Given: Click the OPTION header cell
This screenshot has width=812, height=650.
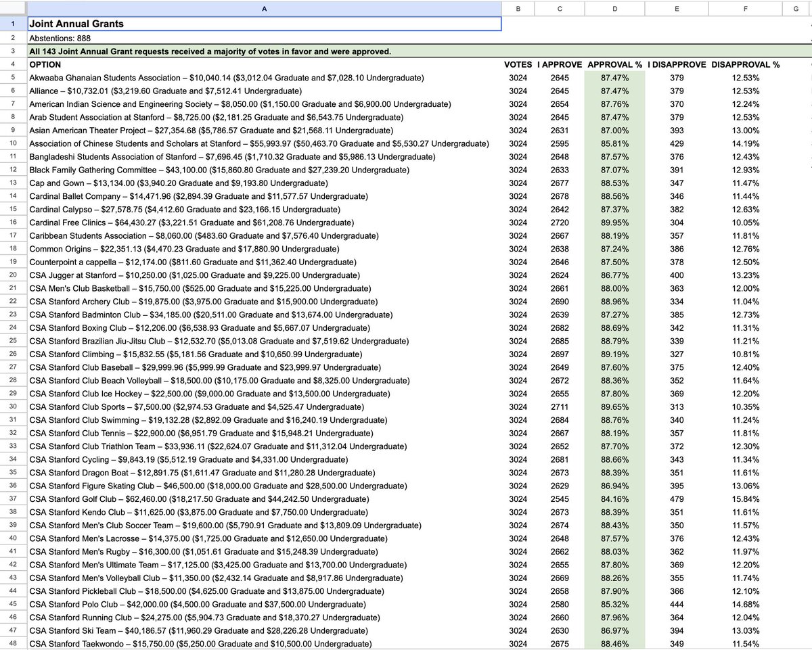Looking at the screenshot, I should click(x=264, y=65).
